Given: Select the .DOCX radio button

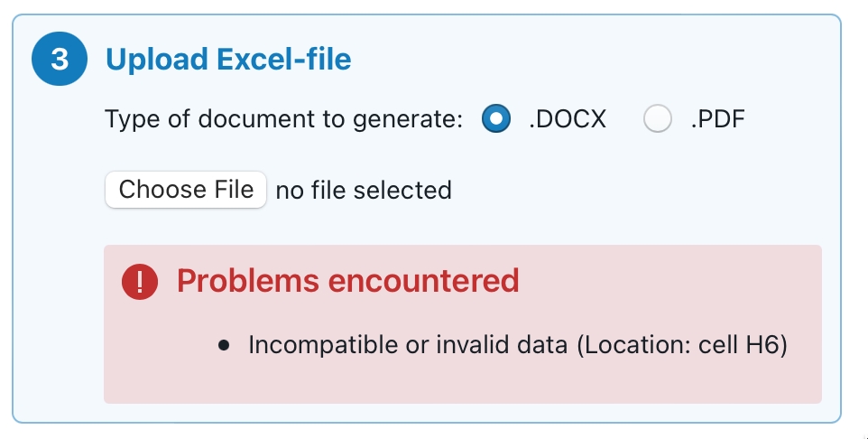Looking at the screenshot, I should [496, 118].
